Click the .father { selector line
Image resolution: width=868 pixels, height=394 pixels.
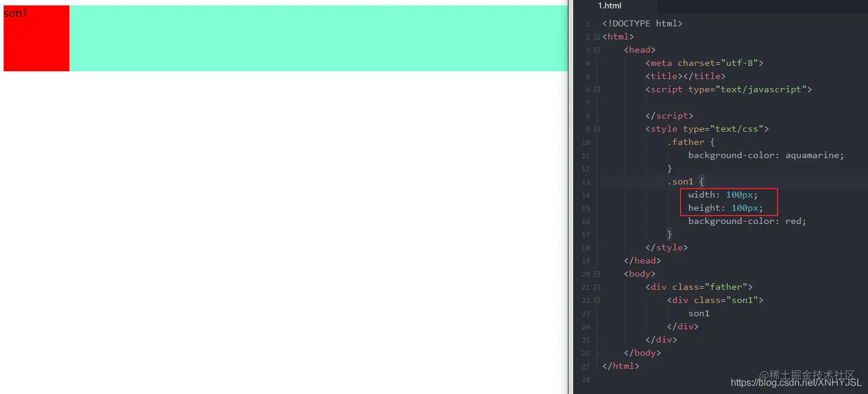691,142
